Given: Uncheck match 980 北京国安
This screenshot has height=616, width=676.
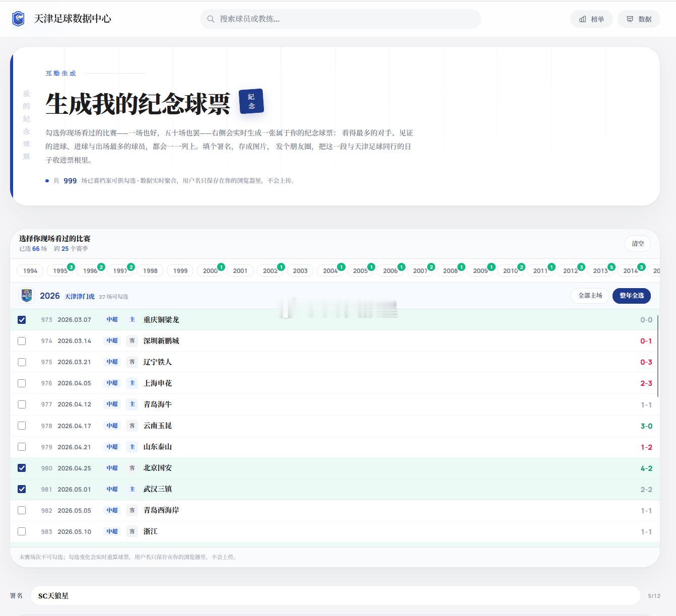Looking at the screenshot, I should pyautogui.click(x=22, y=468).
